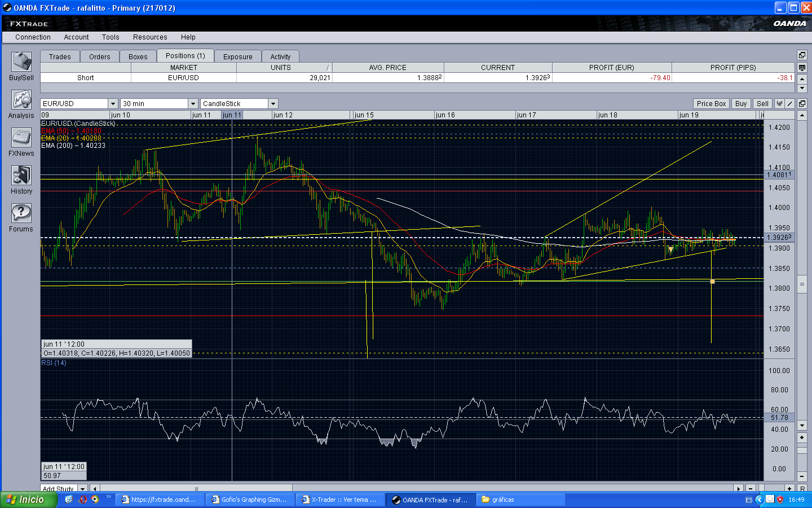Viewport: 812px width, 508px height.
Task: Open the Analysis sidebar icon
Action: [x=21, y=100]
